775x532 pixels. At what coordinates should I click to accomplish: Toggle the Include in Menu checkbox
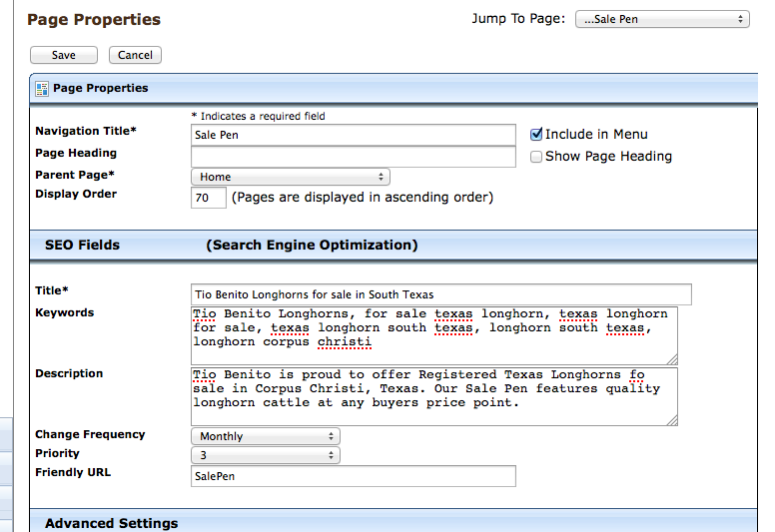click(536, 135)
